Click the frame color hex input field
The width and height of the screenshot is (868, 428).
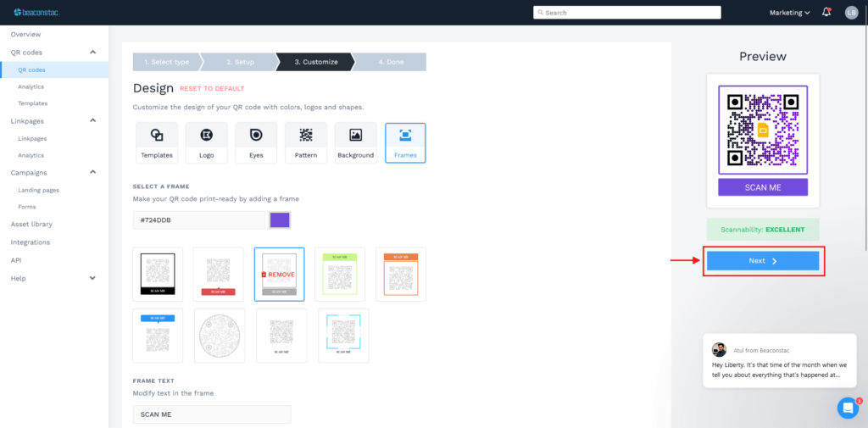198,220
